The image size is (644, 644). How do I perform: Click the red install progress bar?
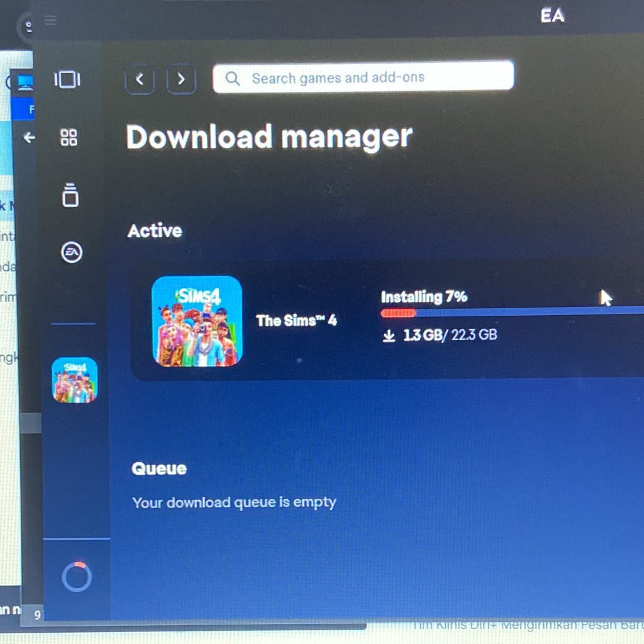point(398,313)
